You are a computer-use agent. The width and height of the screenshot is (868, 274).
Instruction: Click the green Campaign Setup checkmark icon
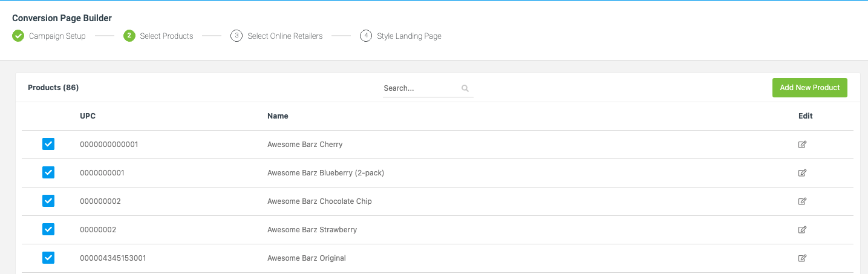pyautogui.click(x=18, y=36)
